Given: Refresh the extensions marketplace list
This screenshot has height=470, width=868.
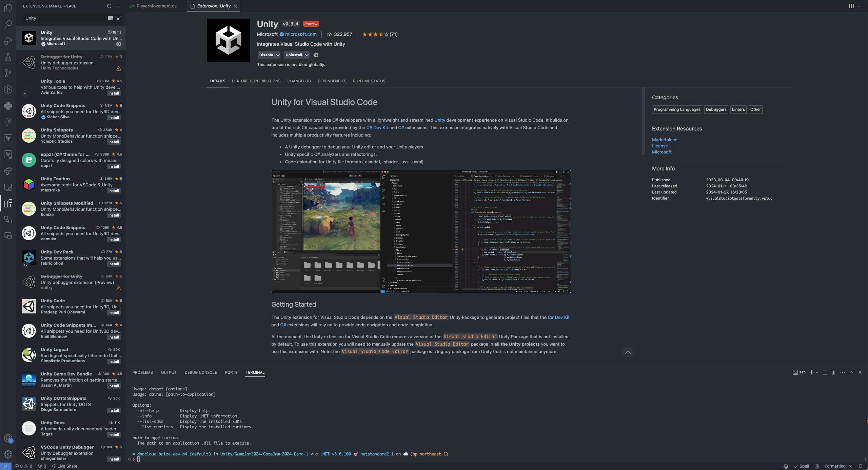Looking at the screenshot, I should 109,6.
